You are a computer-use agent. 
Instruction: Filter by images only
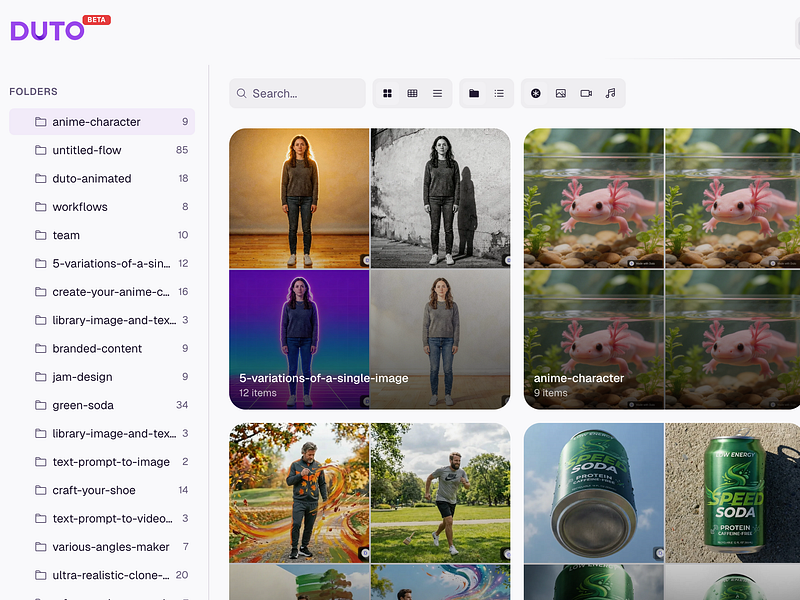click(561, 93)
